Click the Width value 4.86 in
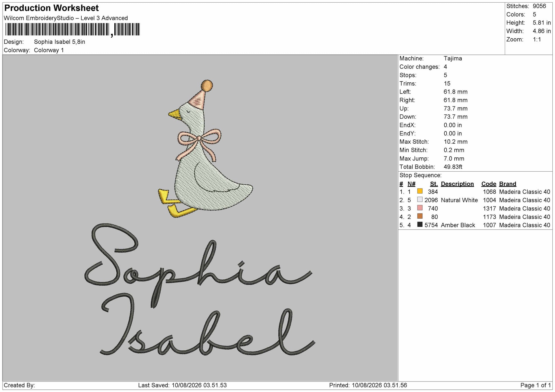This screenshot has height=392, width=555. 542,31
